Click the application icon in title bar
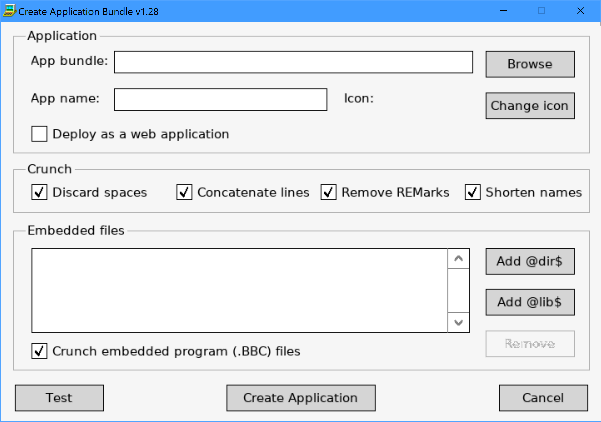 (x=9, y=9)
